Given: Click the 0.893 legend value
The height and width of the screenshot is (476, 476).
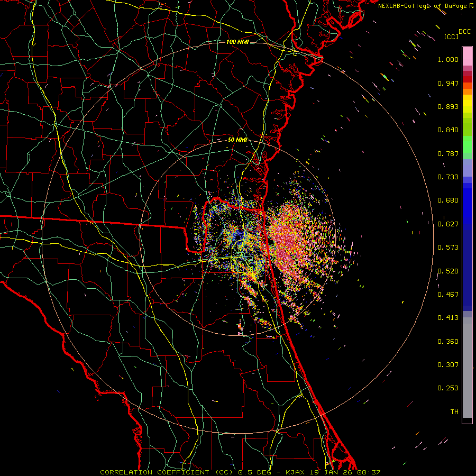Looking at the screenshot, I should click(x=448, y=106).
